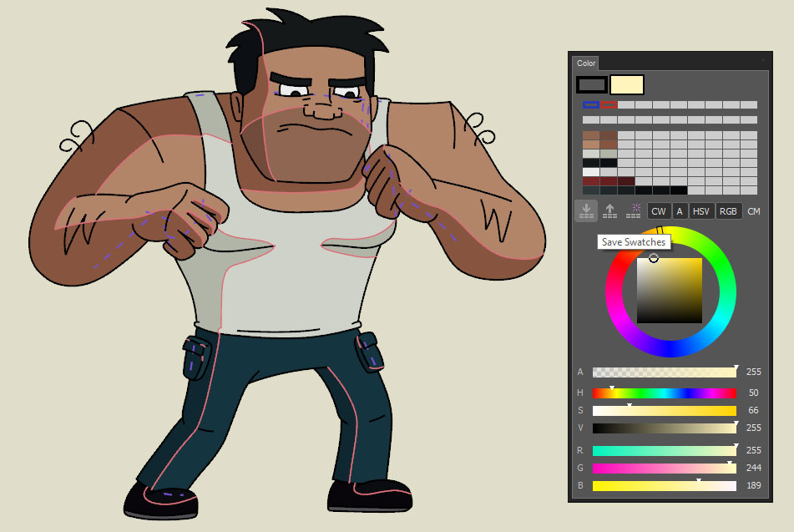Click the alpha value 255 in A row
The height and width of the screenshot is (532, 794).
pos(753,372)
